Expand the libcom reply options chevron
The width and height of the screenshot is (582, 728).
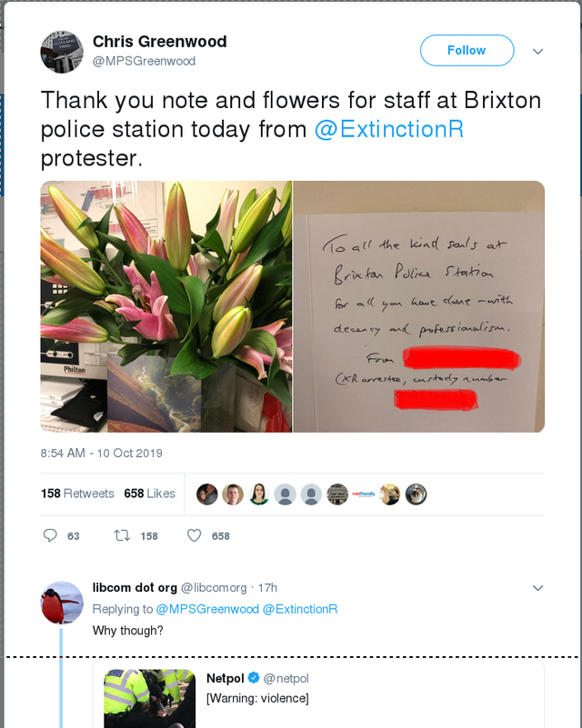point(537,588)
